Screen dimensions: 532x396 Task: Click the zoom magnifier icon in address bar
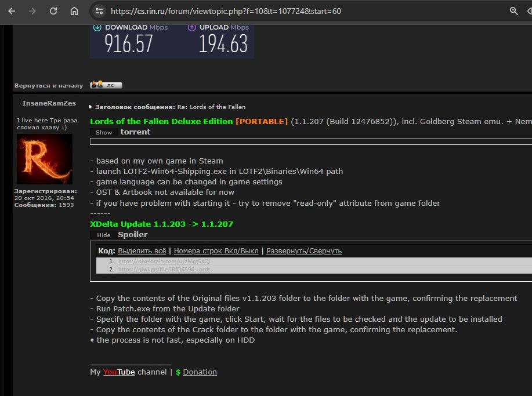click(513, 11)
